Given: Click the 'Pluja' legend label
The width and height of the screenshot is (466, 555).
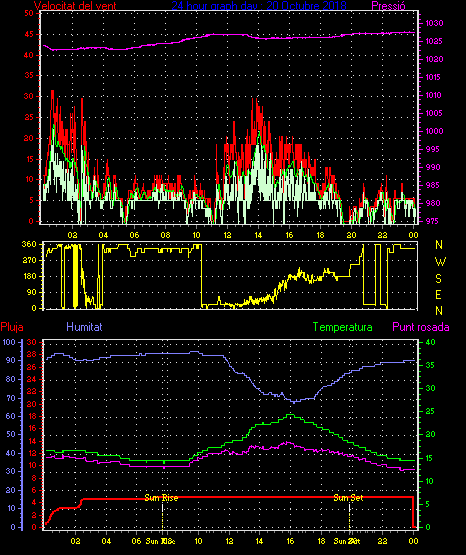Looking at the screenshot, I should point(12,327).
